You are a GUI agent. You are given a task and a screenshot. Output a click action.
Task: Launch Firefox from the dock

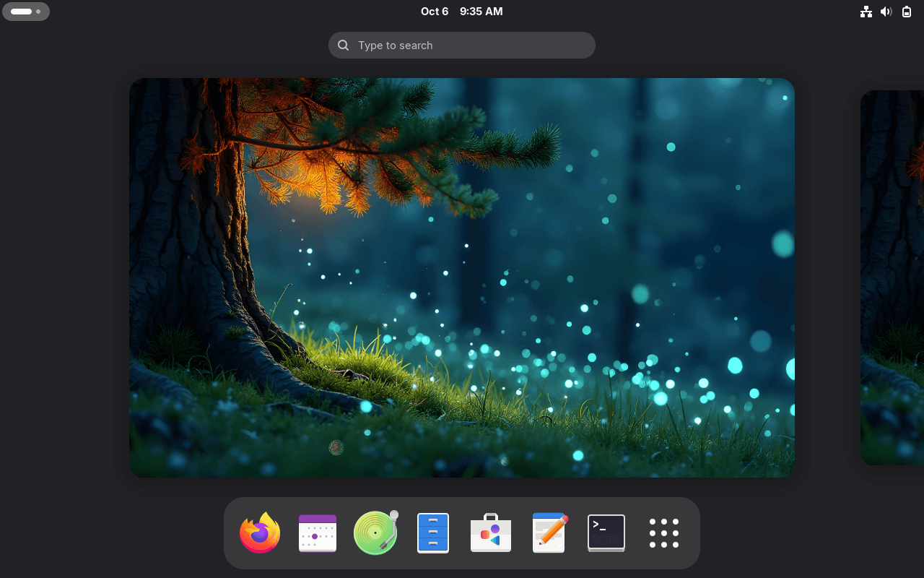coord(260,533)
